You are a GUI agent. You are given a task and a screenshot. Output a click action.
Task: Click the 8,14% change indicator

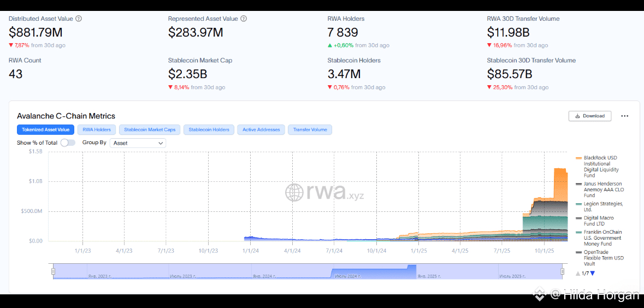[x=179, y=87]
